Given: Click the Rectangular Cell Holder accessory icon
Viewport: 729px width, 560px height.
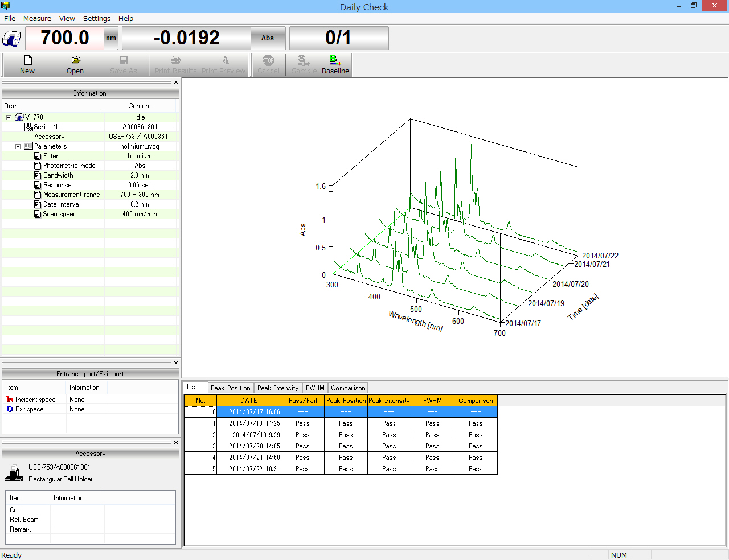Looking at the screenshot, I should click(x=14, y=473).
